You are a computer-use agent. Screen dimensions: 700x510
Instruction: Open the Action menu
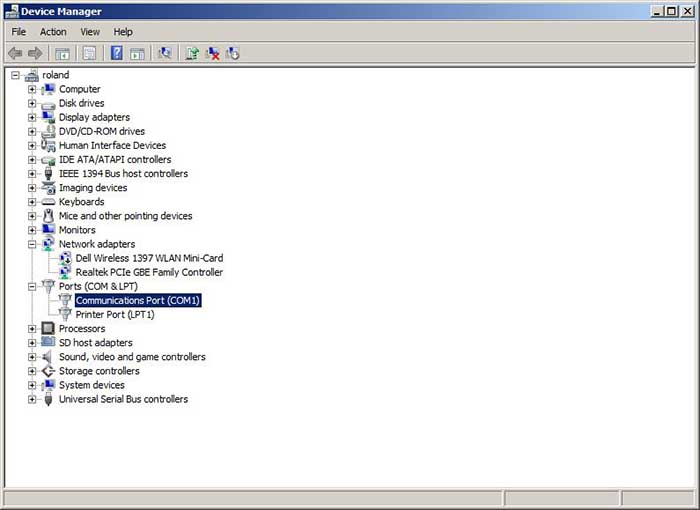pyautogui.click(x=53, y=32)
